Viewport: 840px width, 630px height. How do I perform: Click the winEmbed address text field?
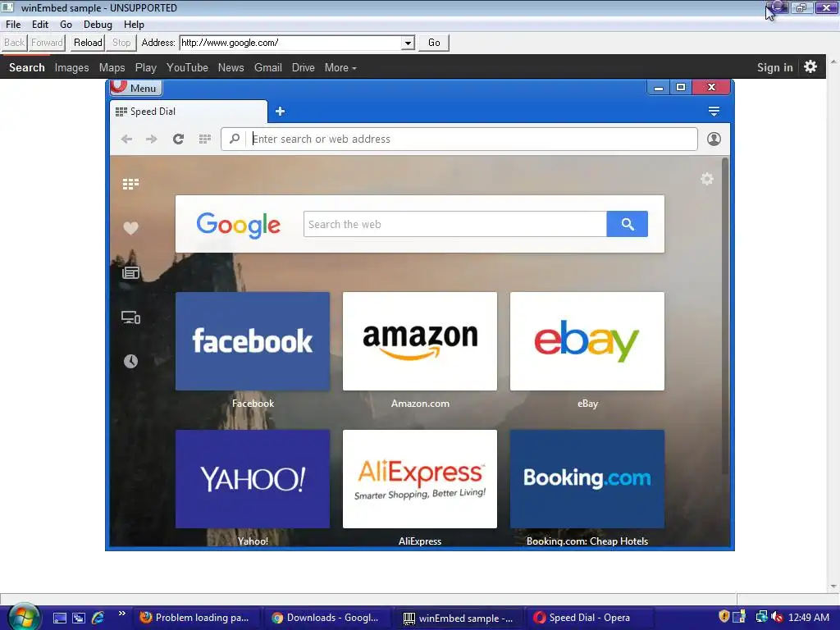291,43
